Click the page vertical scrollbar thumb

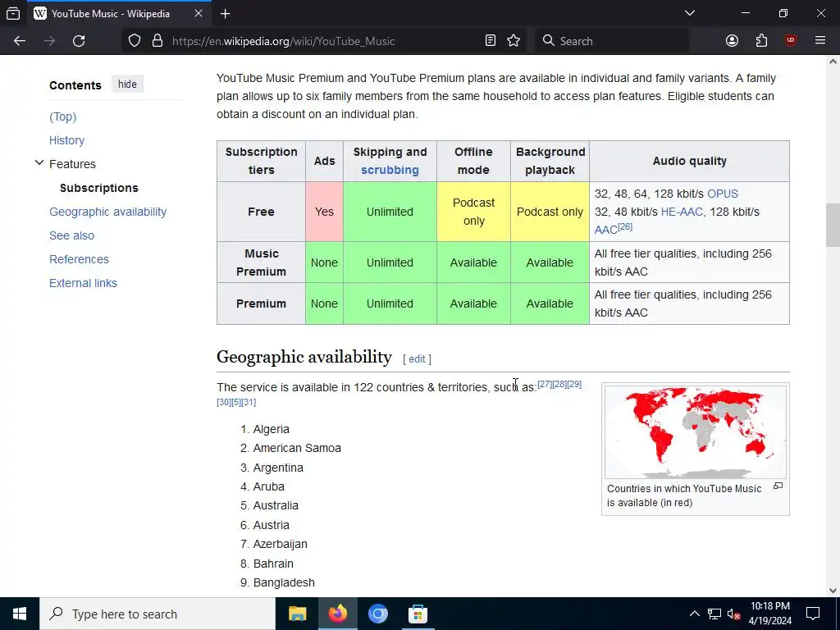click(833, 225)
